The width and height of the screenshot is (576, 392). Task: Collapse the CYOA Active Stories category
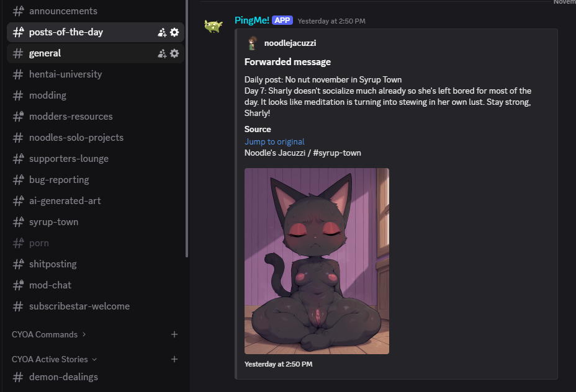tap(54, 359)
